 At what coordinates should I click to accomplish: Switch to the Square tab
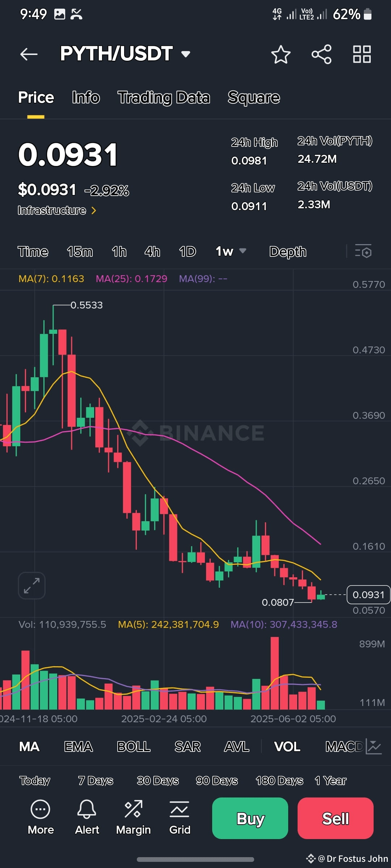click(x=253, y=97)
